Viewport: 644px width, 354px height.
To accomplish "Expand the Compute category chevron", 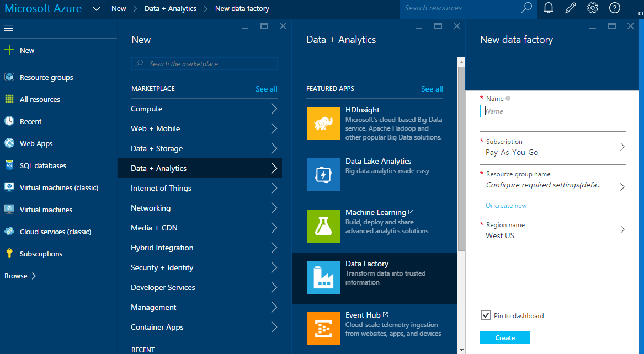I will tap(274, 109).
